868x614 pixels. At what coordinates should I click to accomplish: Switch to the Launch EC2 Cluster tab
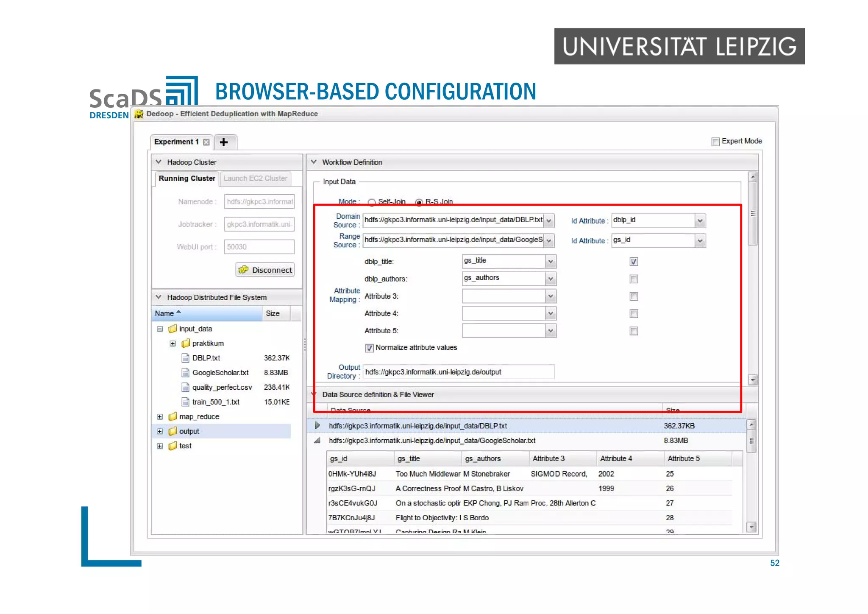255,179
